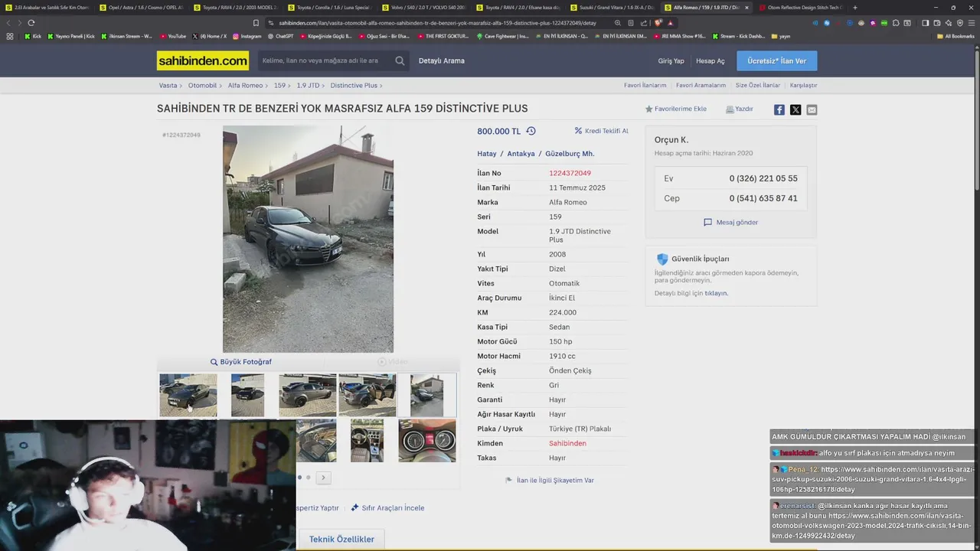Click the Sıfır Araçları İncele link

click(387, 507)
